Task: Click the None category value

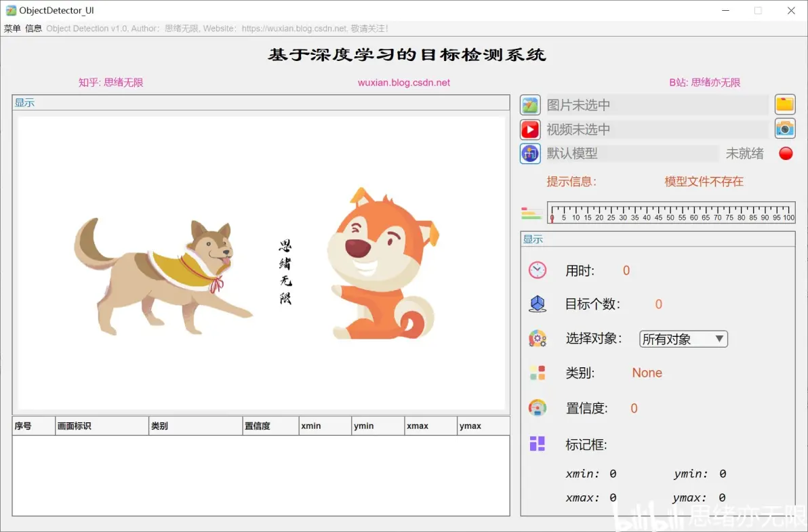Action: pyautogui.click(x=647, y=373)
